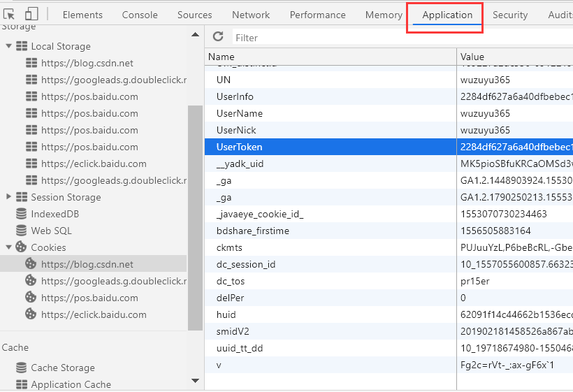Click the Cache Storage database icon
The height and width of the screenshot is (392, 573).
[x=22, y=368]
